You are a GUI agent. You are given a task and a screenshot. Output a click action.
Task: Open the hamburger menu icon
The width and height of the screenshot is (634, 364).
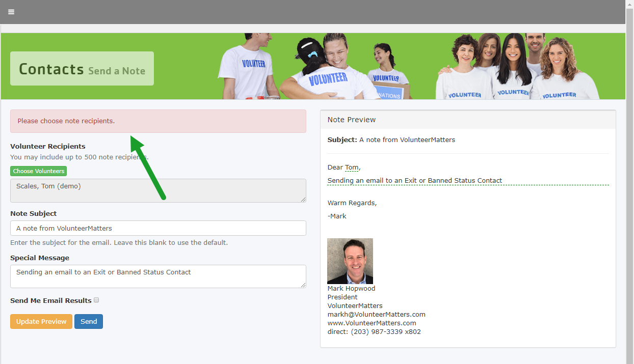click(11, 12)
